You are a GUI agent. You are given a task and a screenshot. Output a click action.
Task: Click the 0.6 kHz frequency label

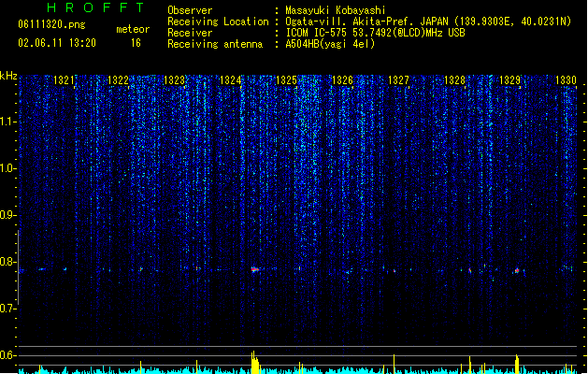(7, 355)
